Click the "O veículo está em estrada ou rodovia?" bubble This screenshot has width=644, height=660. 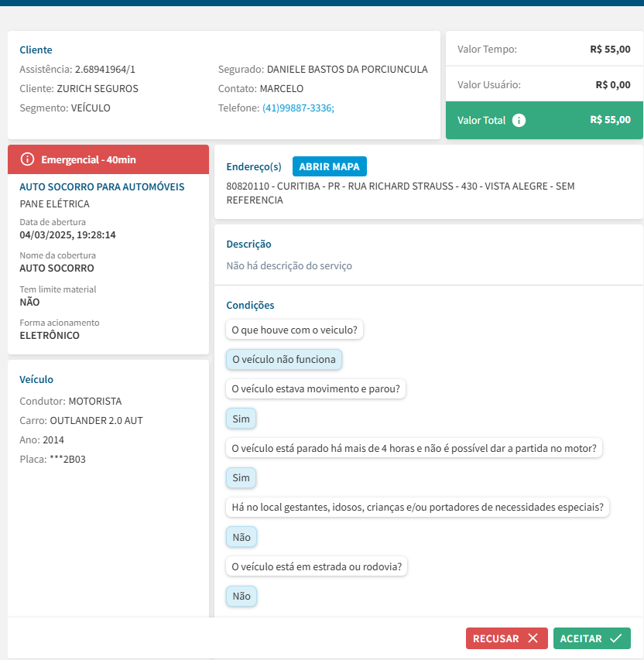click(x=317, y=566)
